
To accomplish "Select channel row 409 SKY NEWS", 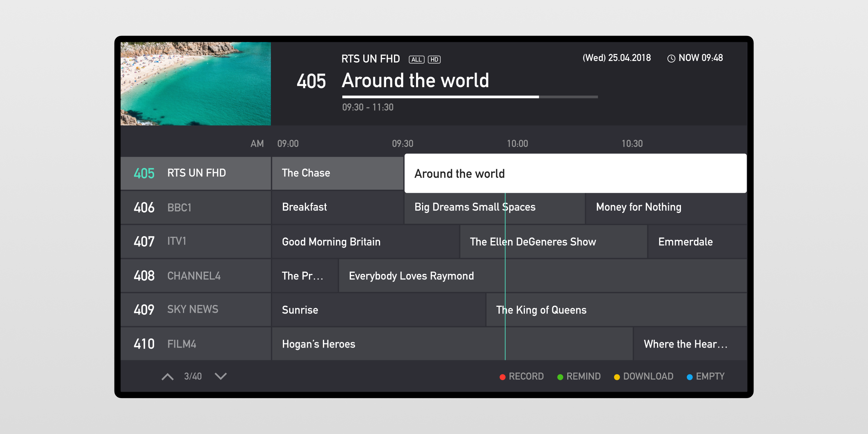I will pos(195,309).
